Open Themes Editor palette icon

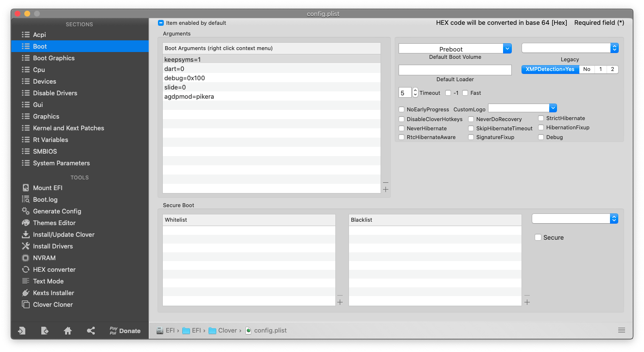[26, 223]
